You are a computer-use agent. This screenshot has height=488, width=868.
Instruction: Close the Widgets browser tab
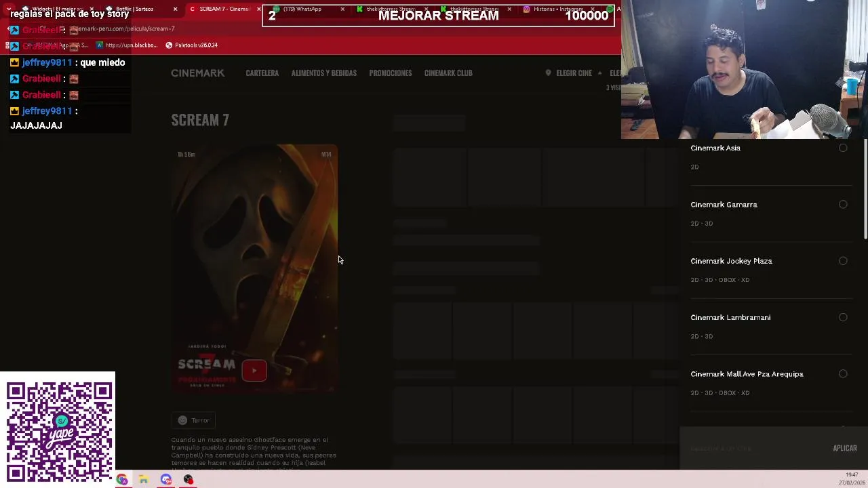pyautogui.click(x=92, y=9)
